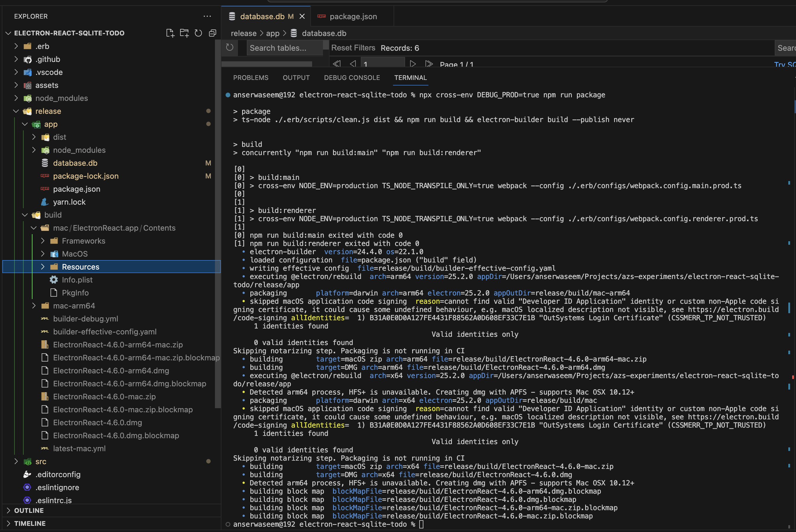Click the Reset Filters button
This screenshot has height=532, width=796.
coord(353,48)
